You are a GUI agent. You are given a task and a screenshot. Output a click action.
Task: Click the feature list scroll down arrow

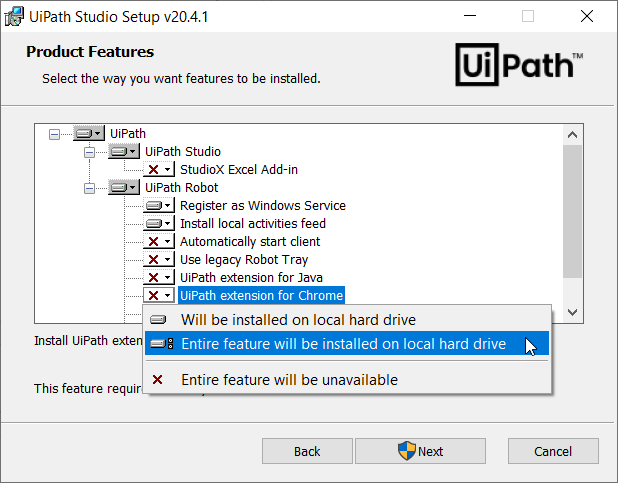click(573, 312)
